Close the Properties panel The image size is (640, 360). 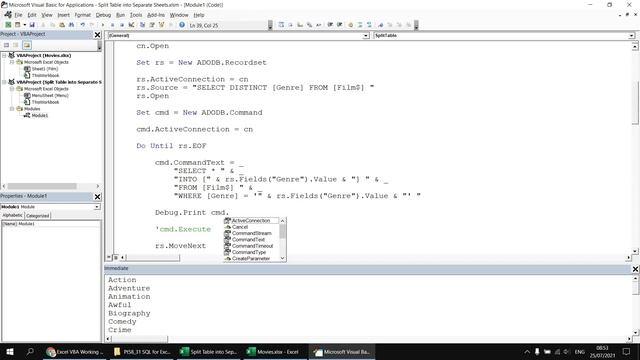pyautogui.click(x=98, y=197)
